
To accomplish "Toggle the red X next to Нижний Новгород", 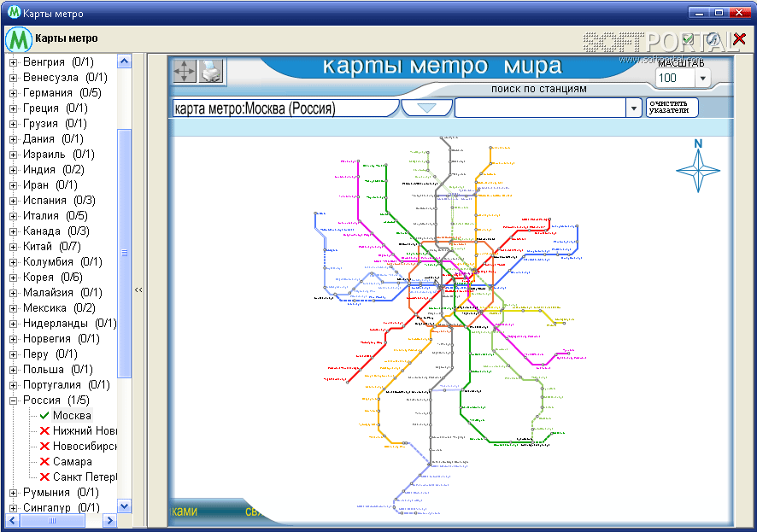I will (x=44, y=430).
